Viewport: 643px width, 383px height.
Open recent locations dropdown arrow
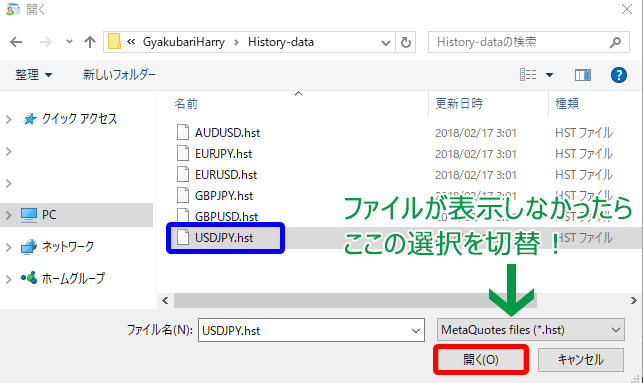click(69, 41)
